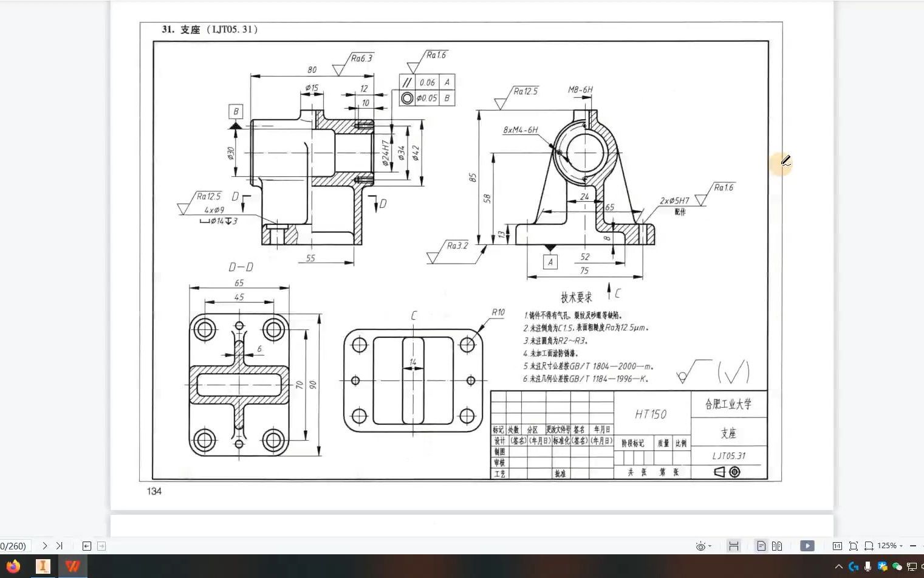The image size is (924, 578).
Task: Click the datum B box
Action: point(236,112)
